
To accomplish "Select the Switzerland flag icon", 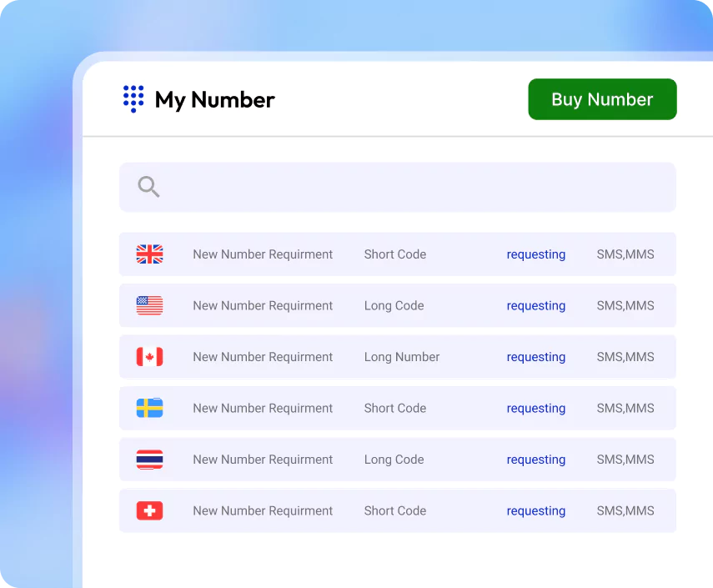I will 149,510.
